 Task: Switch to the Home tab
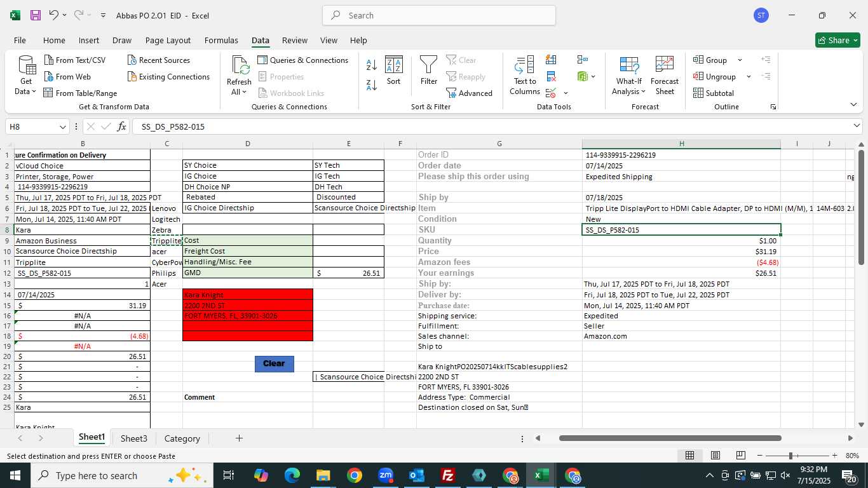tap(54, 40)
